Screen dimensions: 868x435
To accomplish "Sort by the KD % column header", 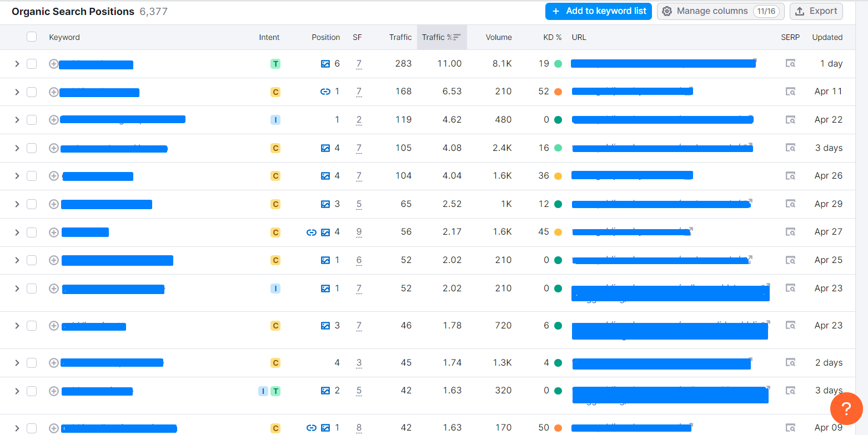I will pos(553,37).
